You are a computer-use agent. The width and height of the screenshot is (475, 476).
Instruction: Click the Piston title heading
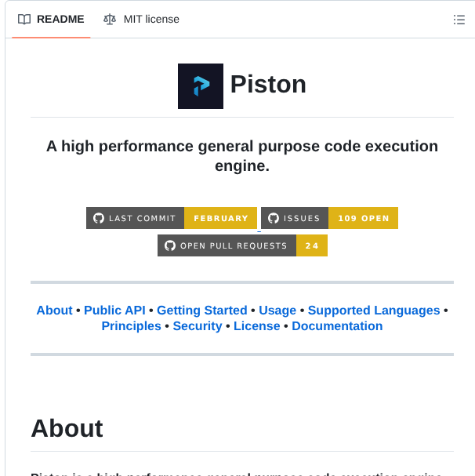268,85
